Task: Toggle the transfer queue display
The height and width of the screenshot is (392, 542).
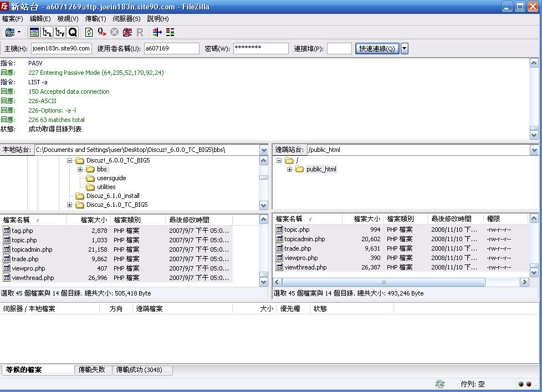Action: click(x=73, y=33)
